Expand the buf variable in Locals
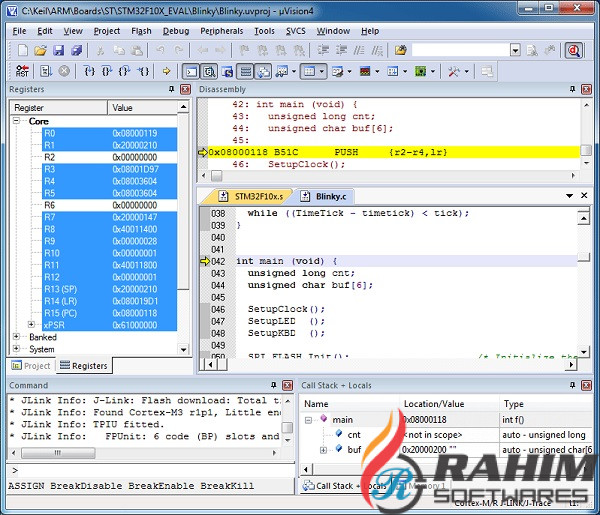This screenshot has height=515, width=600. coord(323,450)
